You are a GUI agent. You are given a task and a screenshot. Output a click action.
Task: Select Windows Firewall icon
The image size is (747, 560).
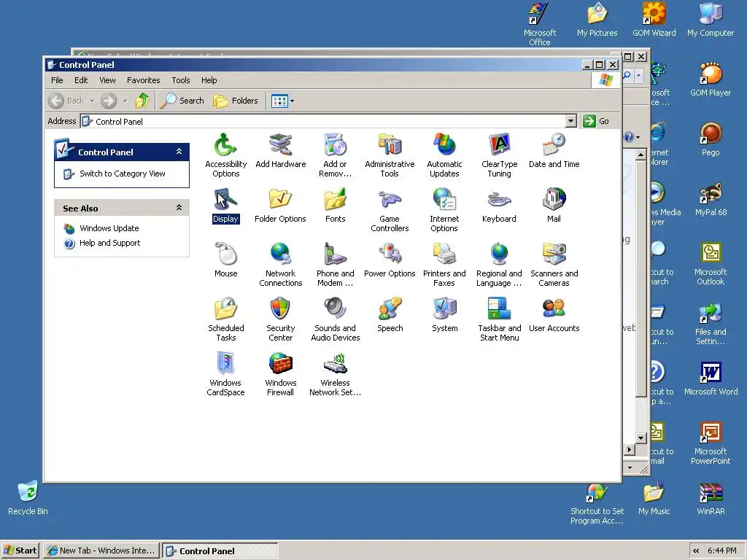281,374
